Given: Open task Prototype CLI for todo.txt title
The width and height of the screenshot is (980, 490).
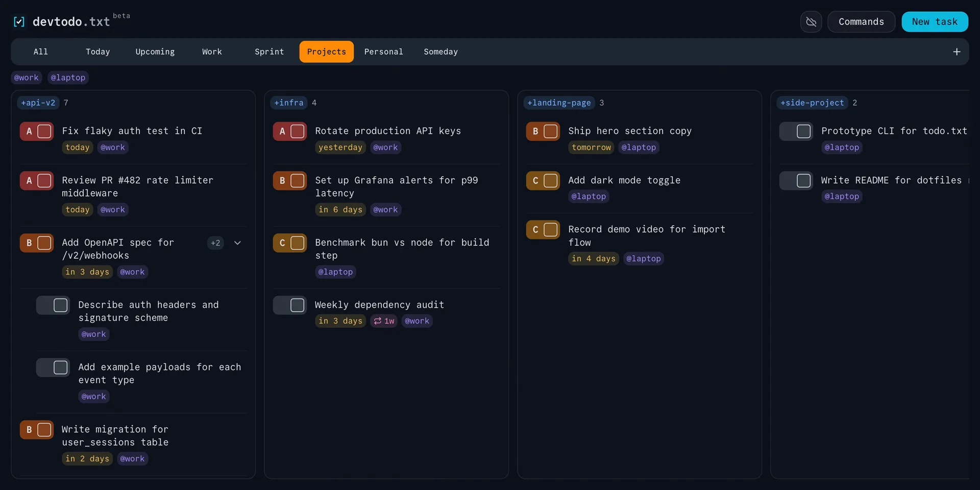Looking at the screenshot, I should pyautogui.click(x=894, y=131).
